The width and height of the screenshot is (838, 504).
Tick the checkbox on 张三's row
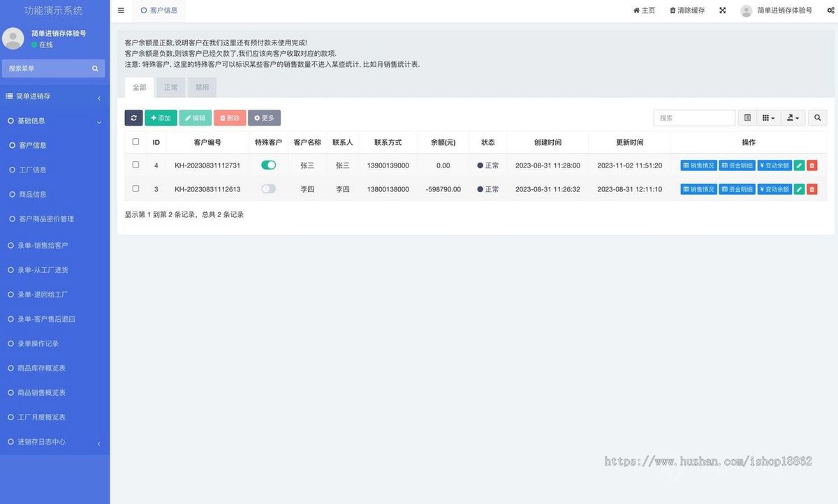[135, 165]
